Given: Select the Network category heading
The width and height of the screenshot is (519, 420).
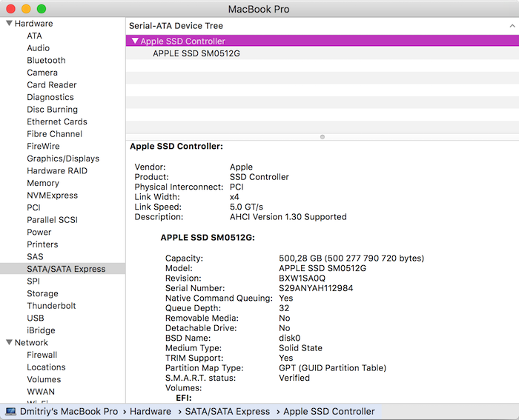Looking at the screenshot, I should click(x=31, y=342).
